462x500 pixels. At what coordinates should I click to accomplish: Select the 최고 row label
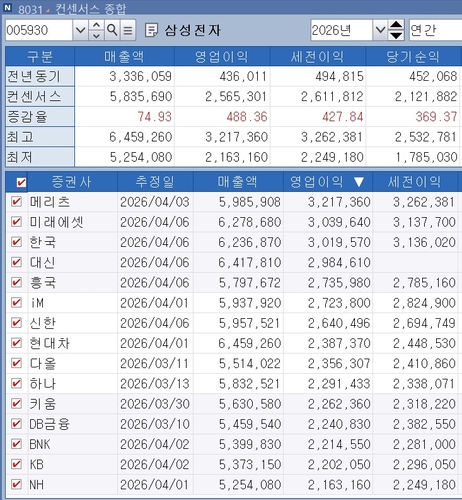40,137
